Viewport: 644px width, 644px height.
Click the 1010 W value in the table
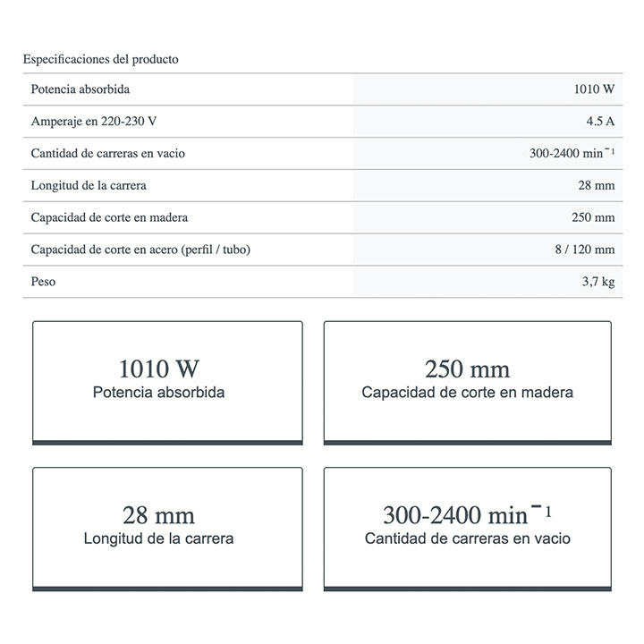(594, 89)
